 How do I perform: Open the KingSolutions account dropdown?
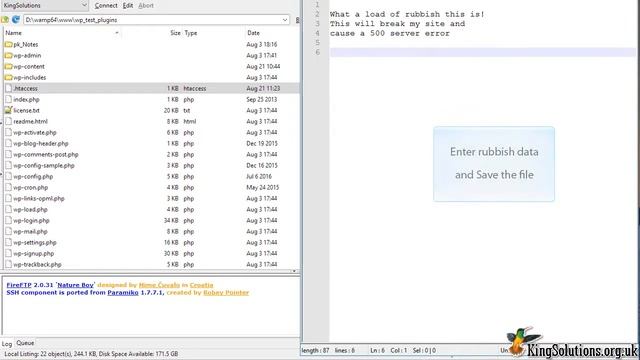[x=44, y=6]
